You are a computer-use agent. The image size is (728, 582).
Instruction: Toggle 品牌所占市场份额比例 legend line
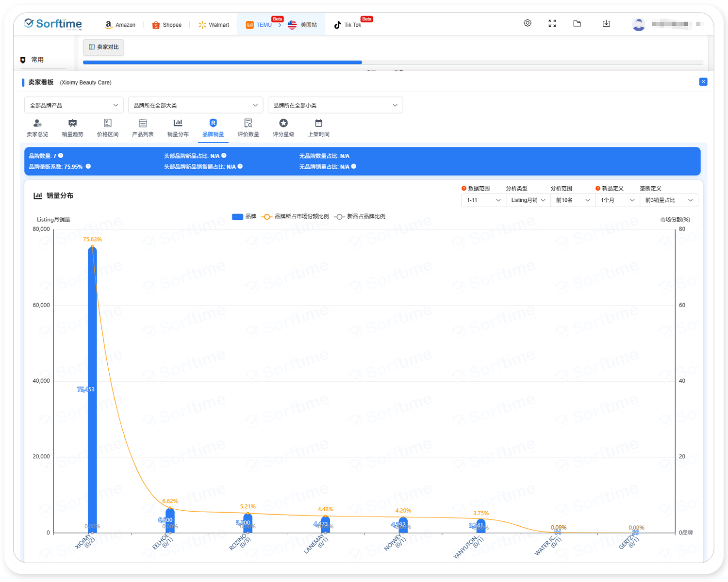click(295, 217)
